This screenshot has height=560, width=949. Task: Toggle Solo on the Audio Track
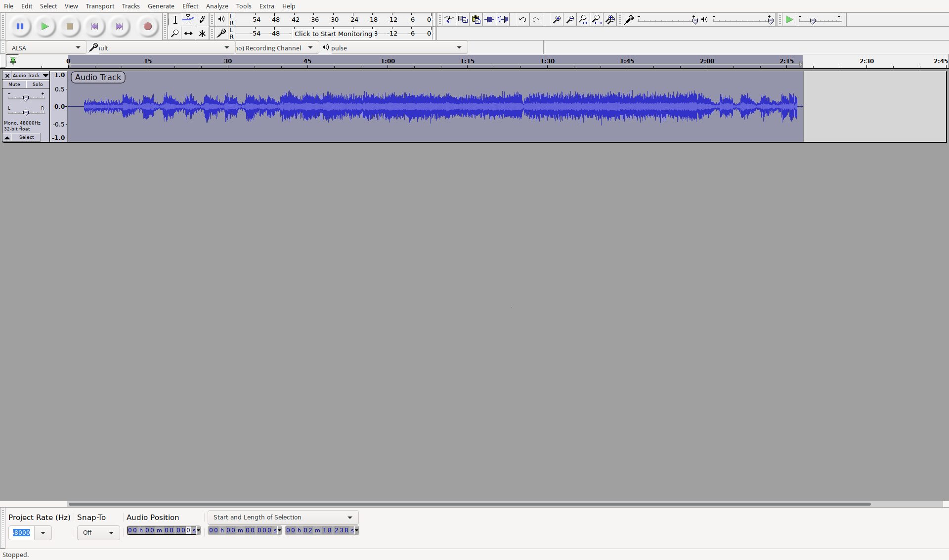[x=38, y=85]
